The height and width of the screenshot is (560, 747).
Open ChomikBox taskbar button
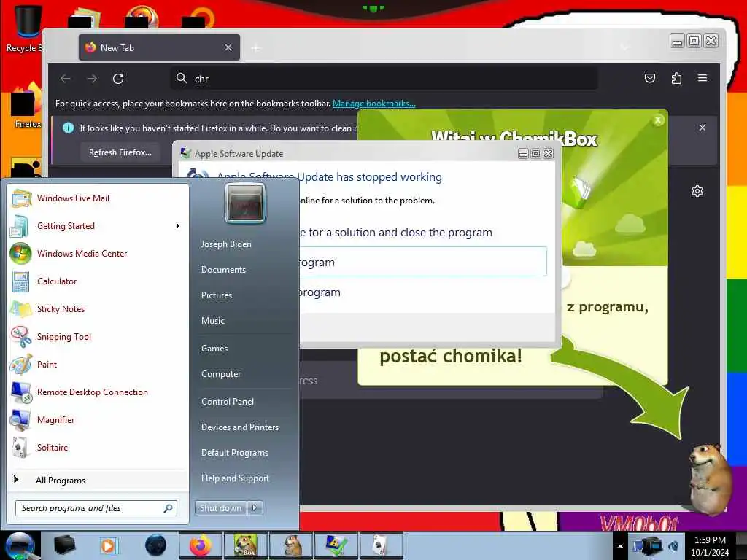click(x=246, y=545)
